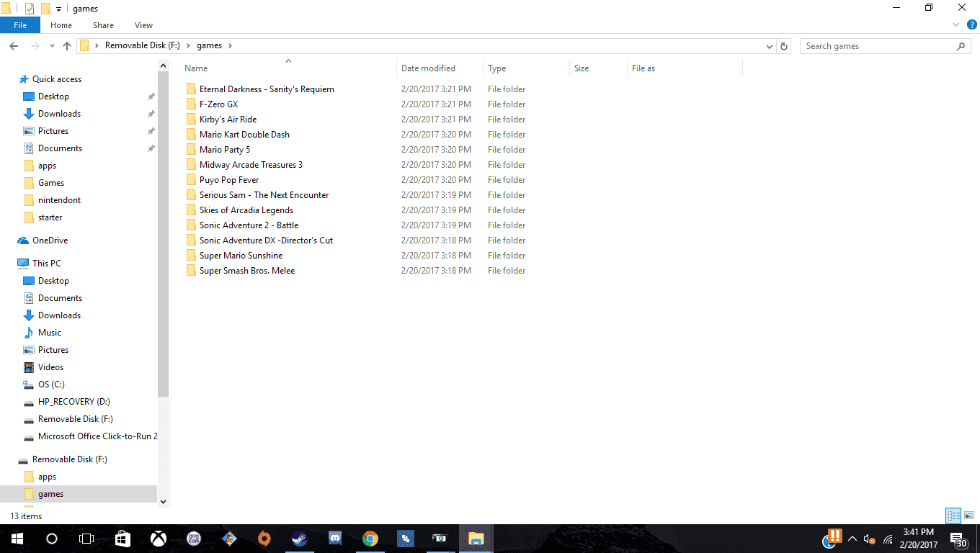The width and height of the screenshot is (980, 553).
Task: Click the folder icon beside Mario Party 5
Action: tap(191, 150)
